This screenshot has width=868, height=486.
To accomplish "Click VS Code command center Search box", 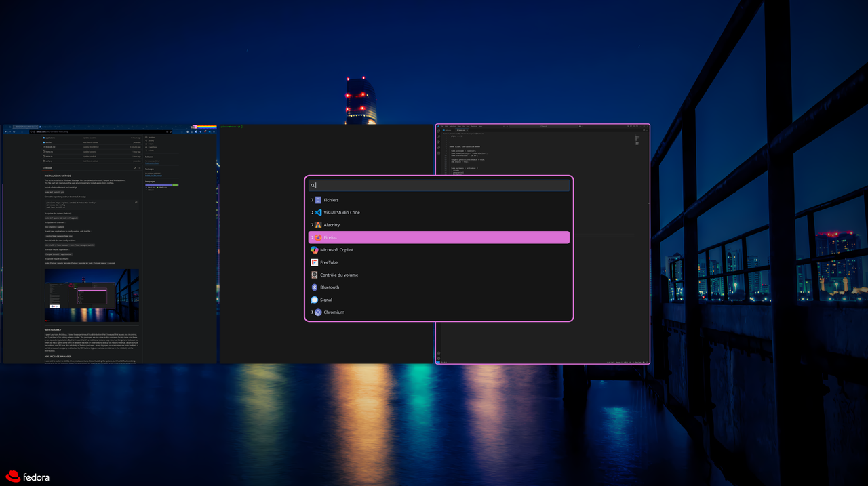I will click(543, 126).
